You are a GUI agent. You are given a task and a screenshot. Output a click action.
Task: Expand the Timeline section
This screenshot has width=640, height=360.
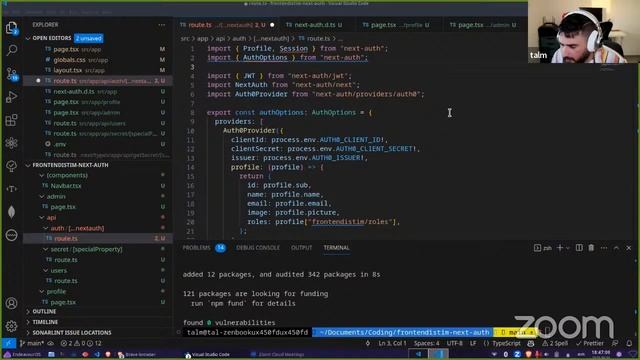(45, 322)
